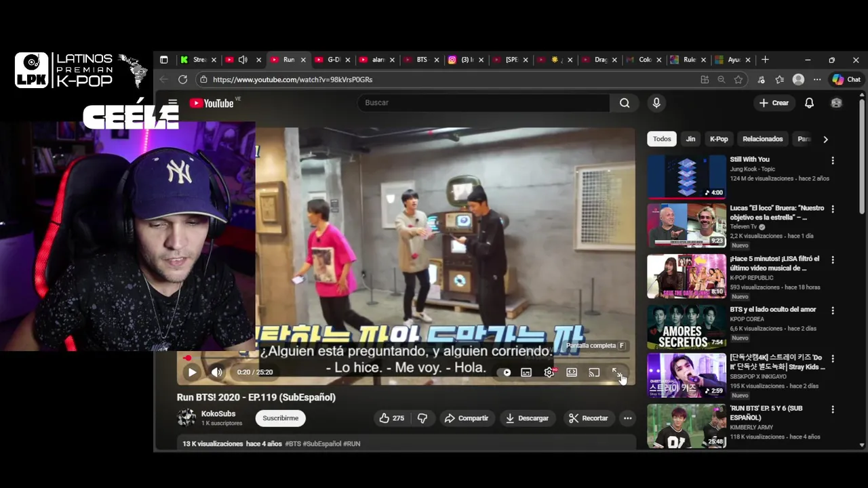
Task: Close the Run BTS browser tab
Action: coord(303,60)
